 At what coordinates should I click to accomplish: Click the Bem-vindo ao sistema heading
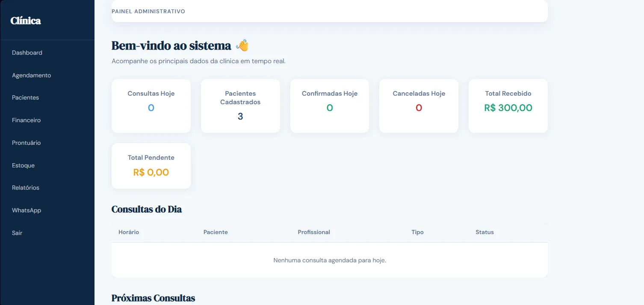(171, 45)
